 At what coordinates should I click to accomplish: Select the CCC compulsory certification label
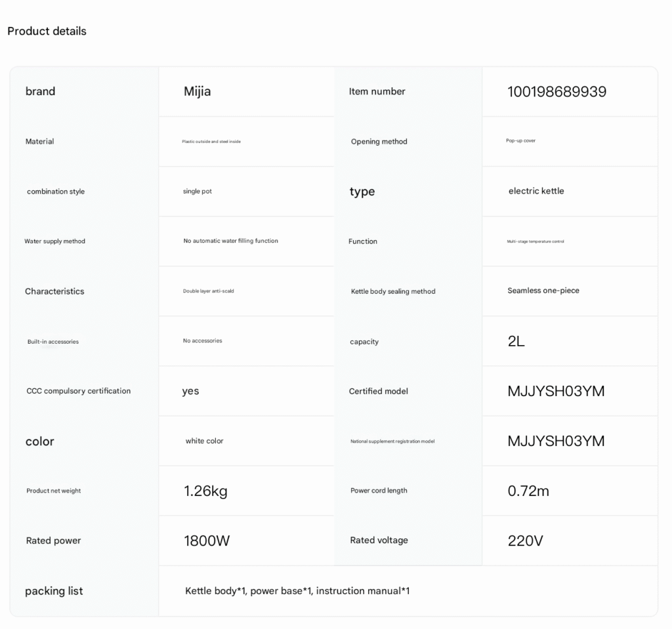[x=79, y=391]
